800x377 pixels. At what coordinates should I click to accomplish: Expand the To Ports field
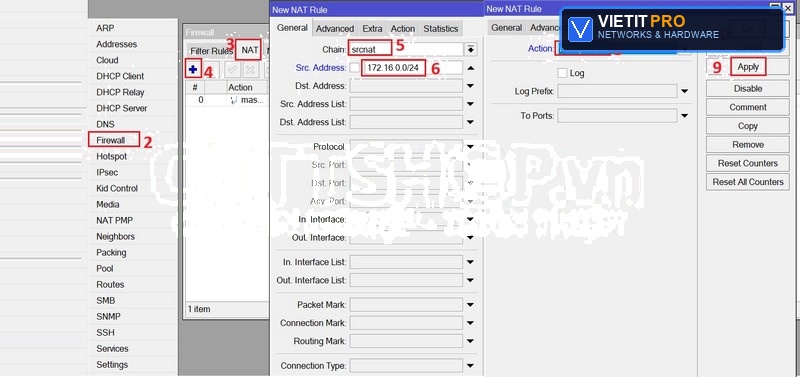pos(685,116)
